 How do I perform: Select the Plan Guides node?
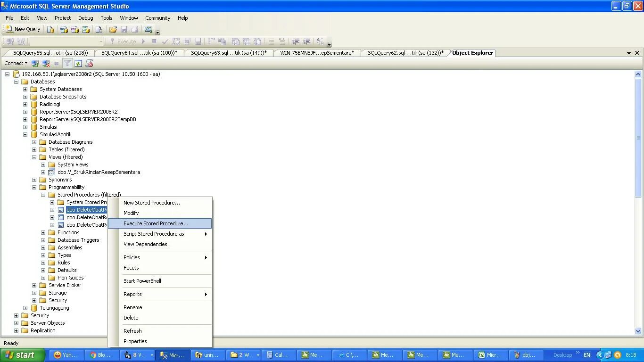[70, 278]
